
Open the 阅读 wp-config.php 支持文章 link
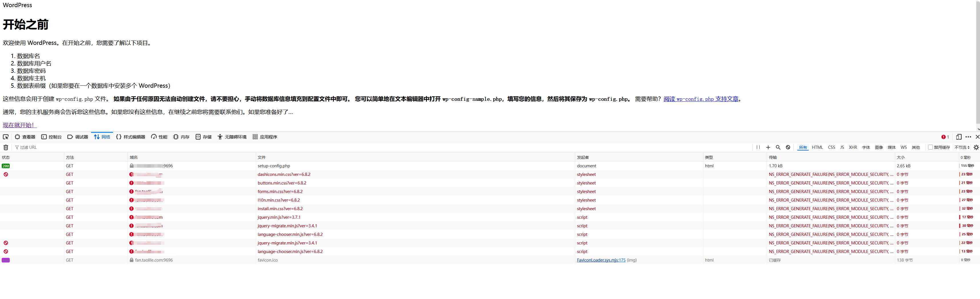tap(701, 99)
